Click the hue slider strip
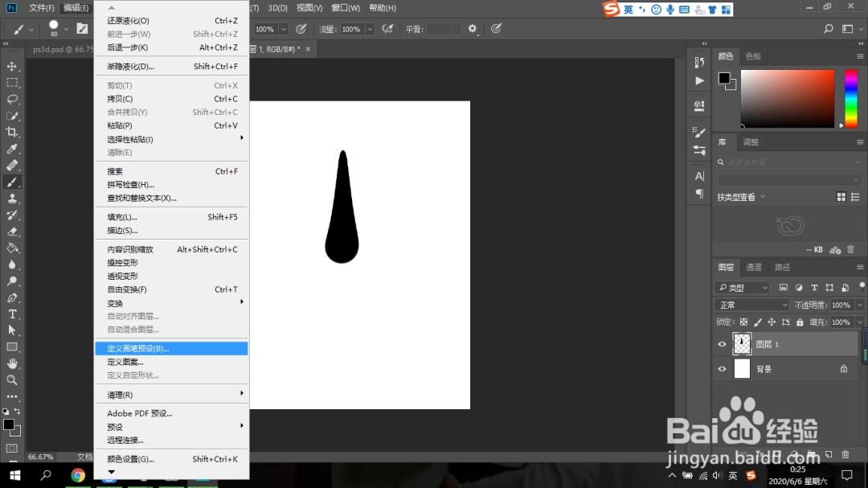Viewport: 868px width, 488px height. pos(851,99)
